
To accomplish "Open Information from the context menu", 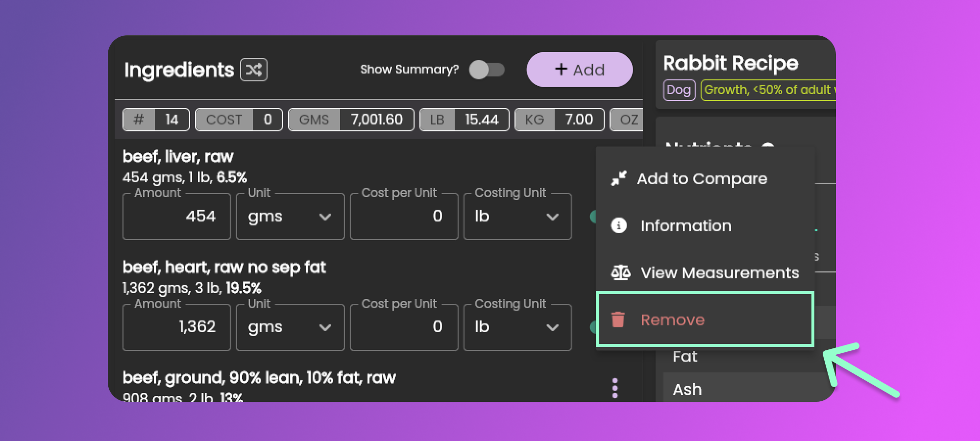I will pyautogui.click(x=686, y=226).
